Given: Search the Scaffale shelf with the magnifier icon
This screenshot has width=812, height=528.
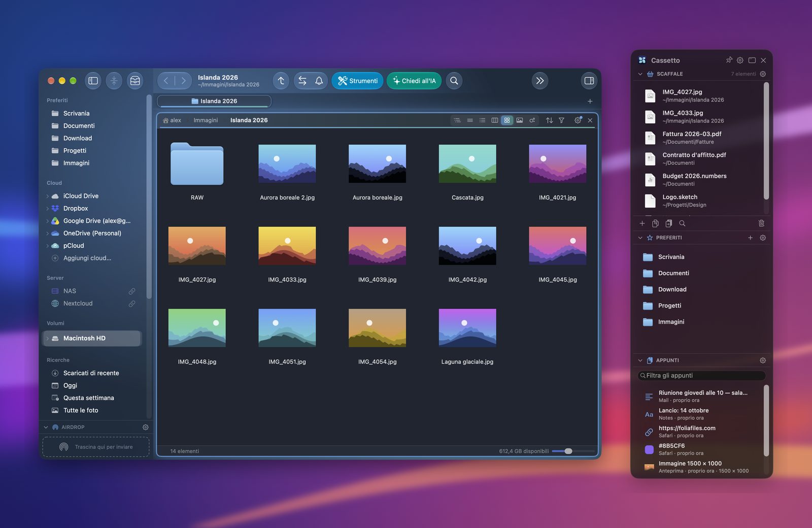Looking at the screenshot, I should tap(683, 223).
